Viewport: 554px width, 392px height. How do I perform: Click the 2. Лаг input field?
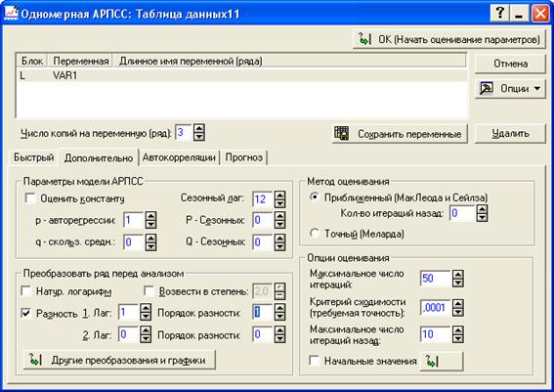click(128, 334)
